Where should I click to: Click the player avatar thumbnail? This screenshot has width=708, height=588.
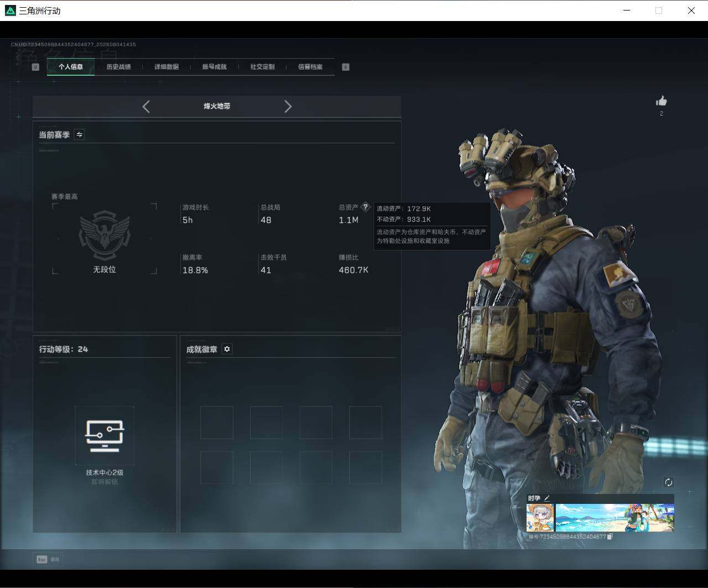[x=540, y=517]
